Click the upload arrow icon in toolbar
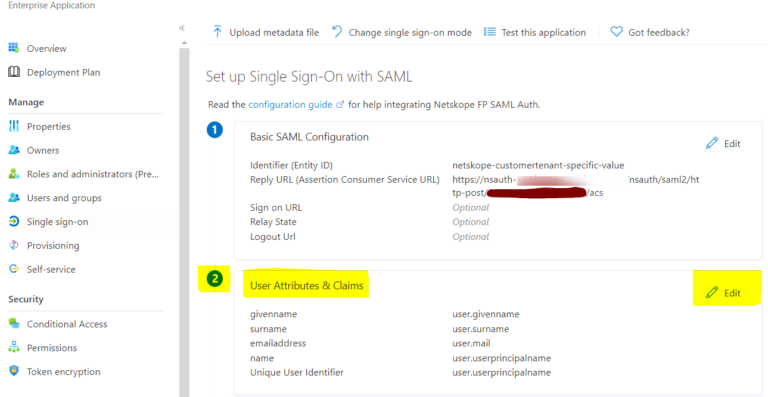The image size is (768, 397). [217, 32]
